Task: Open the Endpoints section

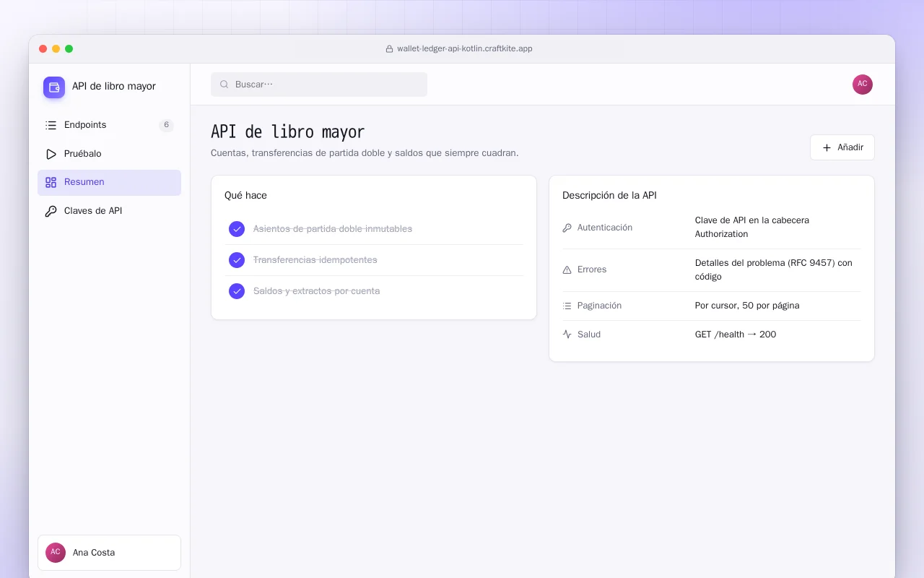Action: pos(109,125)
